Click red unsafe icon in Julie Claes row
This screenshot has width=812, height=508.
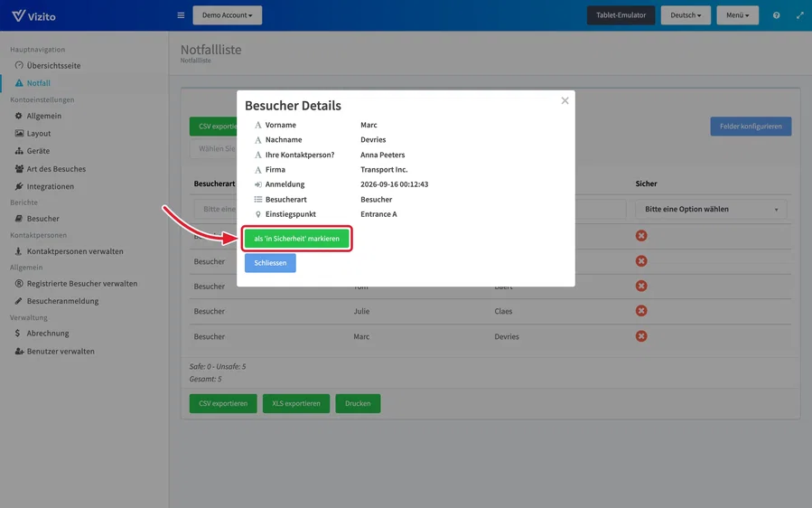tap(641, 311)
